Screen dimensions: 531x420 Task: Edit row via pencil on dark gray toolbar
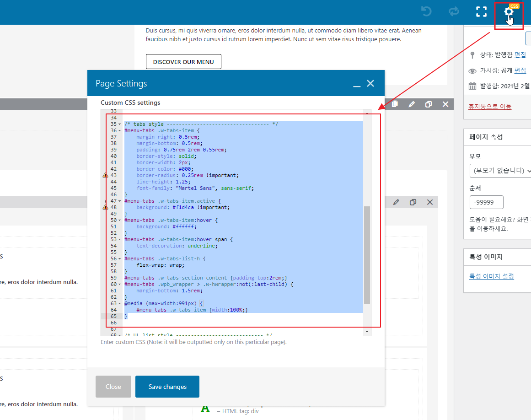(x=412, y=104)
